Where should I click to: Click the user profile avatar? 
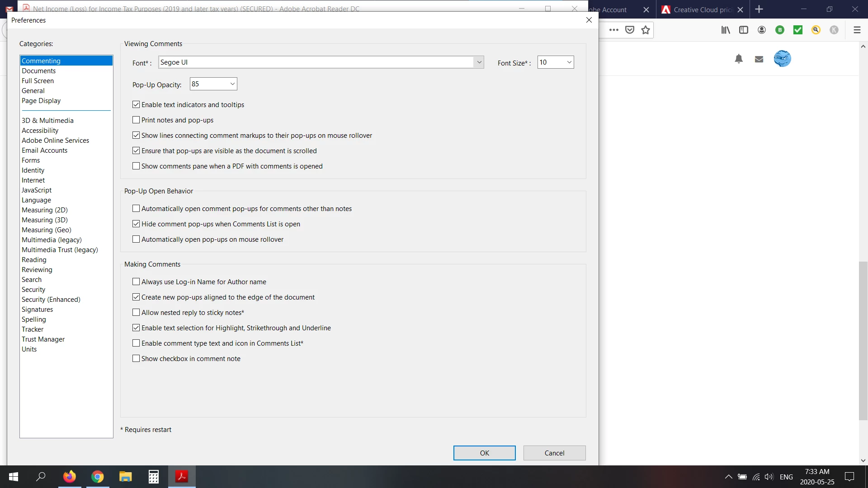point(782,59)
